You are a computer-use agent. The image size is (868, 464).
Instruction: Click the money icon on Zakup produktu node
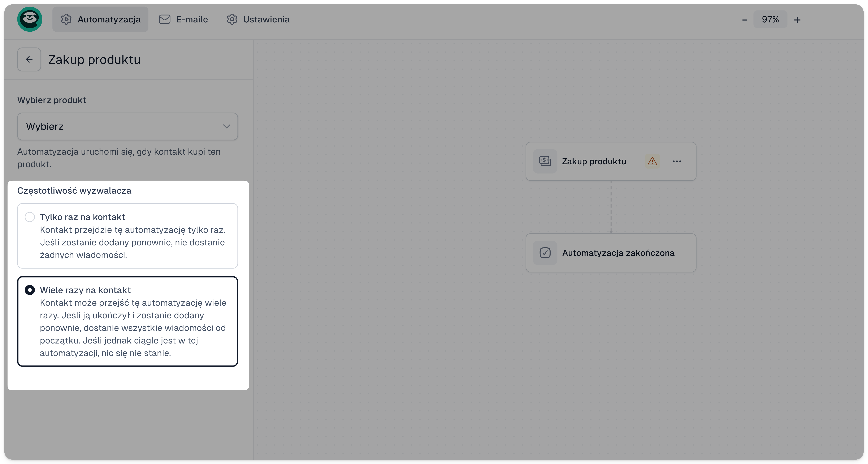(545, 161)
